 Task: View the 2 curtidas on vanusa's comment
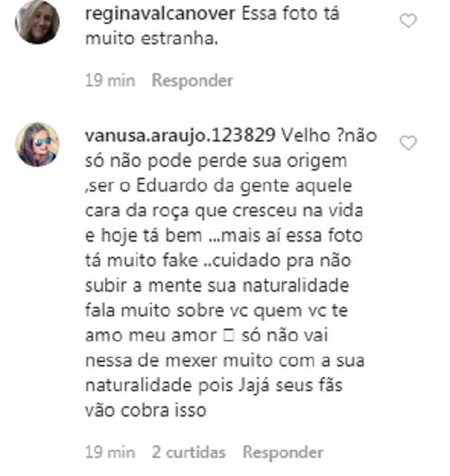pyautogui.click(x=189, y=452)
